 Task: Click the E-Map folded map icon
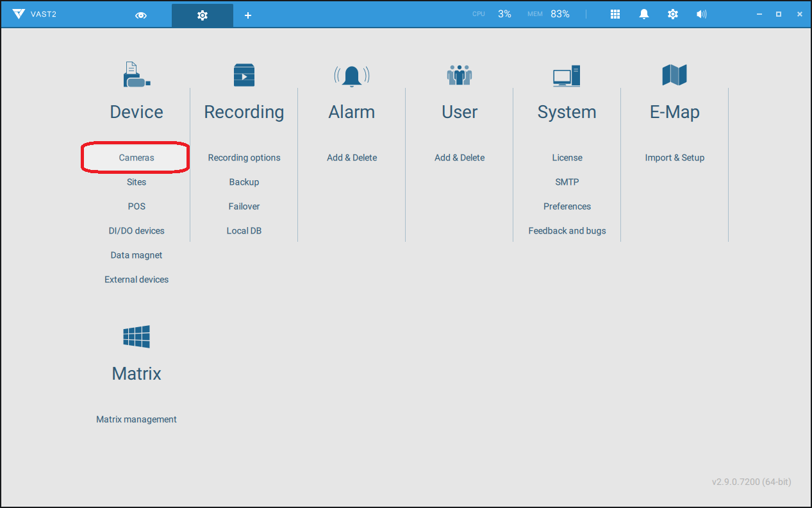click(674, 75)
